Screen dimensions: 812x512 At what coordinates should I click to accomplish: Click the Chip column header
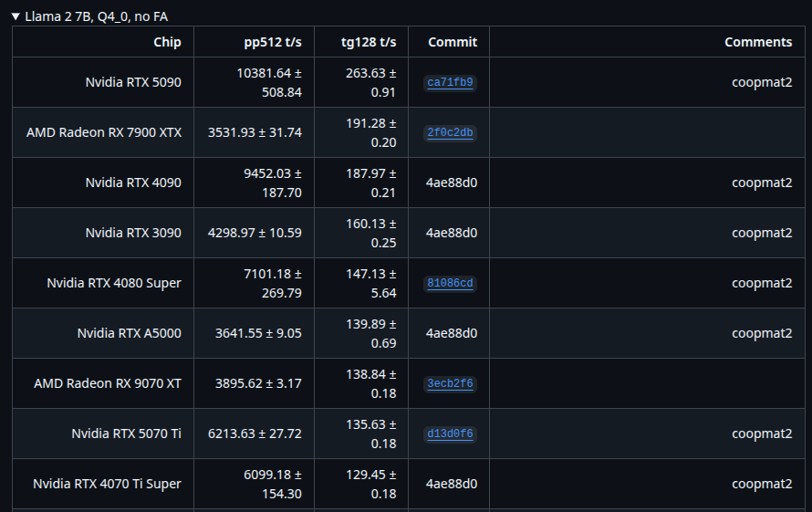[x=167, y=42]
